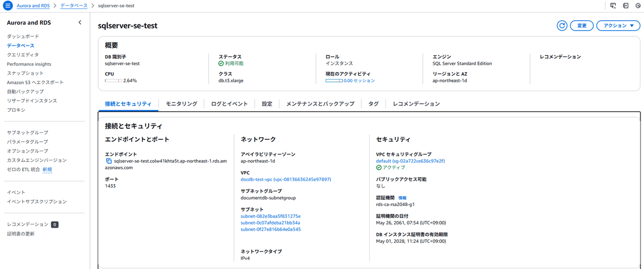Click the アクティブ security group status
This screenshot has height=269, width=644.
pyautogui.click(x=393, y=167)
